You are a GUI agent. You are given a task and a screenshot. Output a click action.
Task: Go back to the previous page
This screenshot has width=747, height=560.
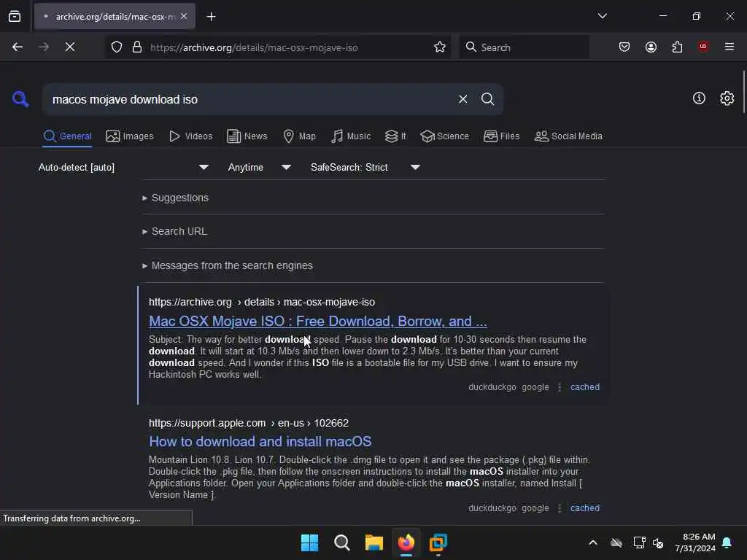click(18, 47)
